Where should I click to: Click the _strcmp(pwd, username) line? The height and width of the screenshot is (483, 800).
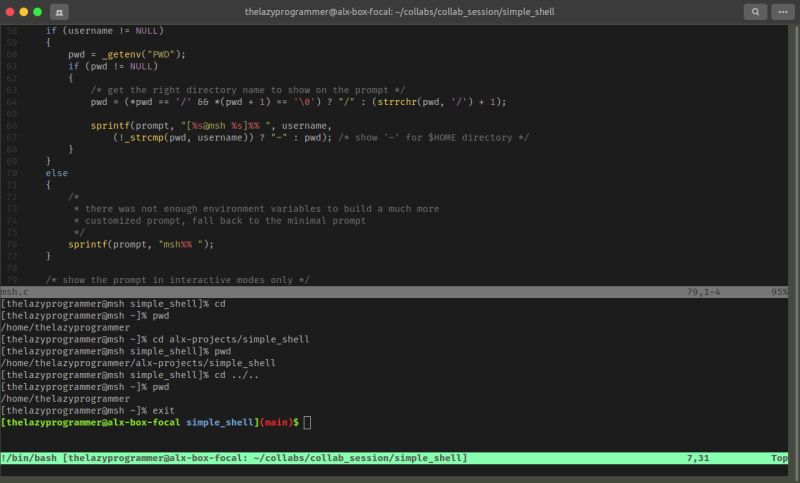(222, 137)
